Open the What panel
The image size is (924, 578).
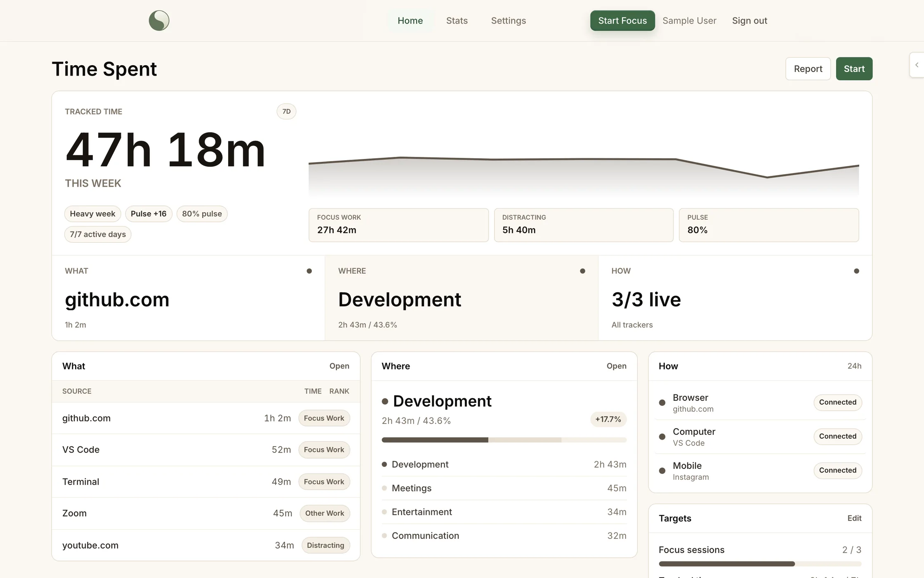click(339, 366)
